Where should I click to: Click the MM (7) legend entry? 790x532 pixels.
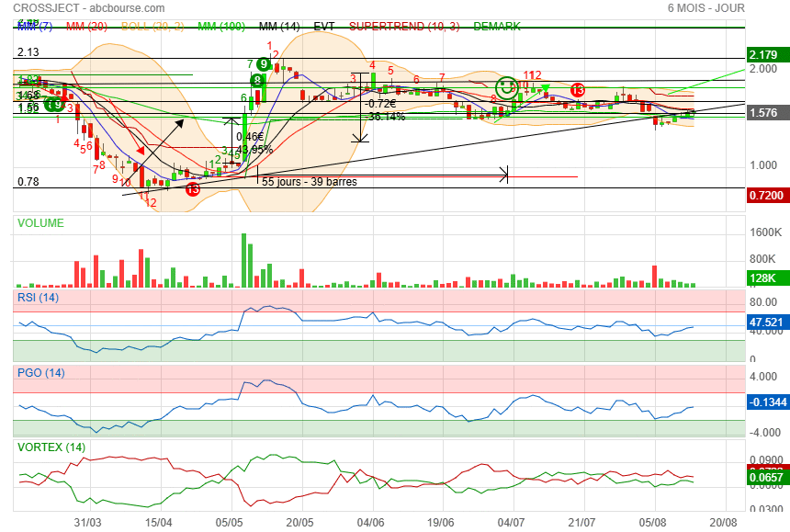[35, 27]
